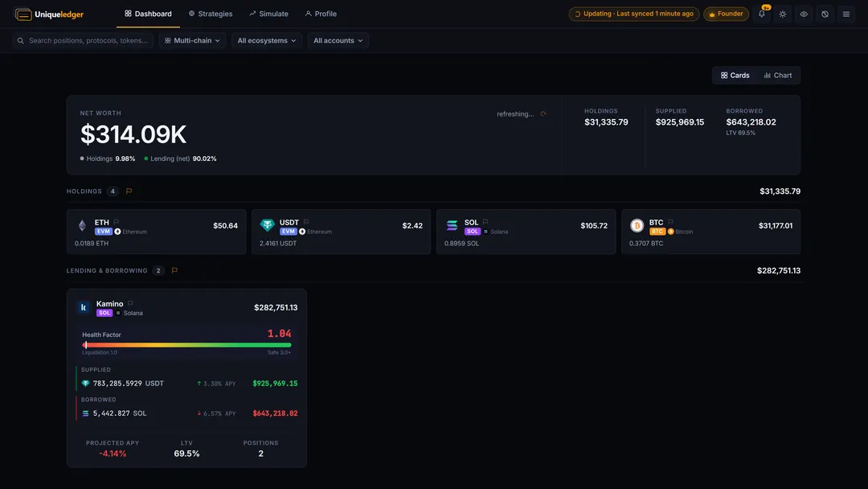Flag the ETH holding
Viewport: 868px width, 489px height.
click(x=117, y=222)
